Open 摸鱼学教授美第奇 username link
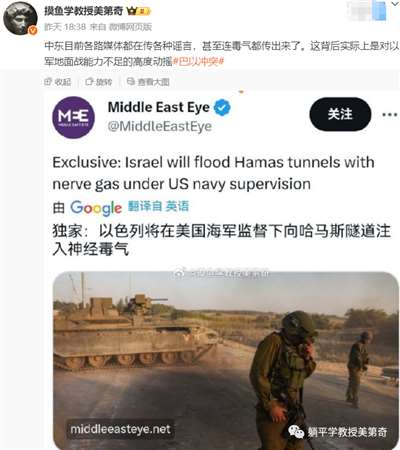Image resolution: width=400 pixels, height=450 pixels. (x=84, y=11)
